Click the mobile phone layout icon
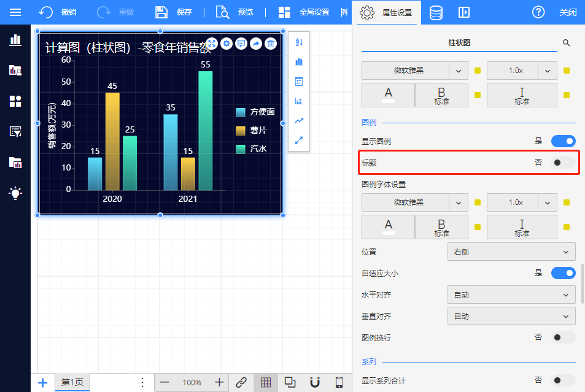585x392 pixels. pyautogui.click(x=339, y=382)
